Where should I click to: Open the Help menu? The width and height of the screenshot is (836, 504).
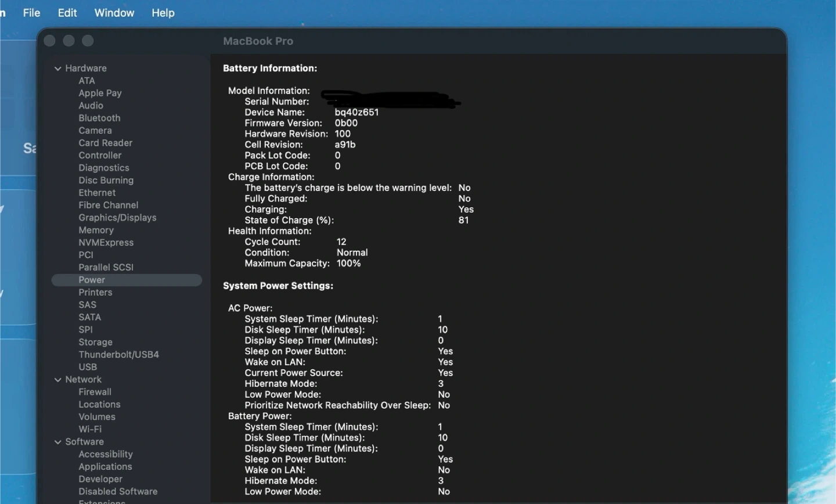pos(163,13)
